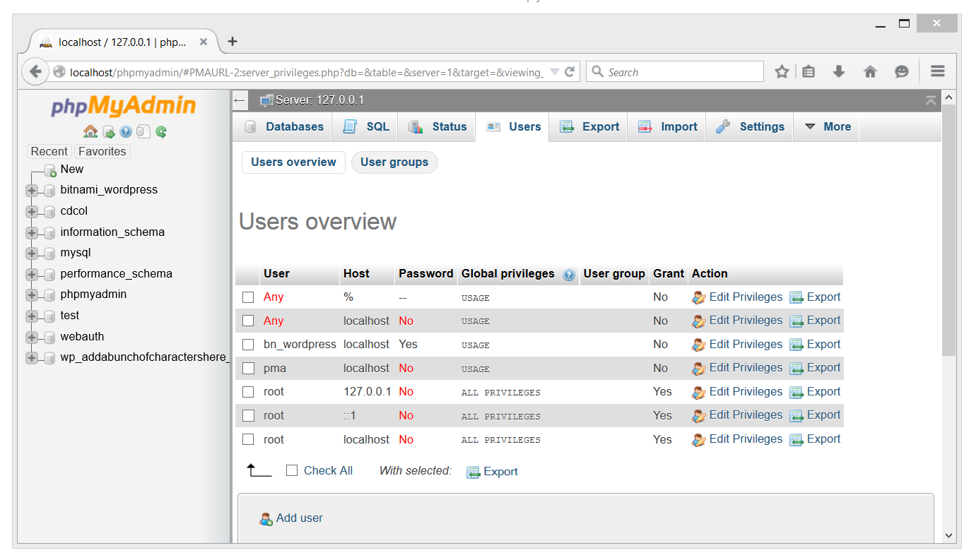Click the Export icon for pma row
The image size is (976, 560).
(796, 369)
